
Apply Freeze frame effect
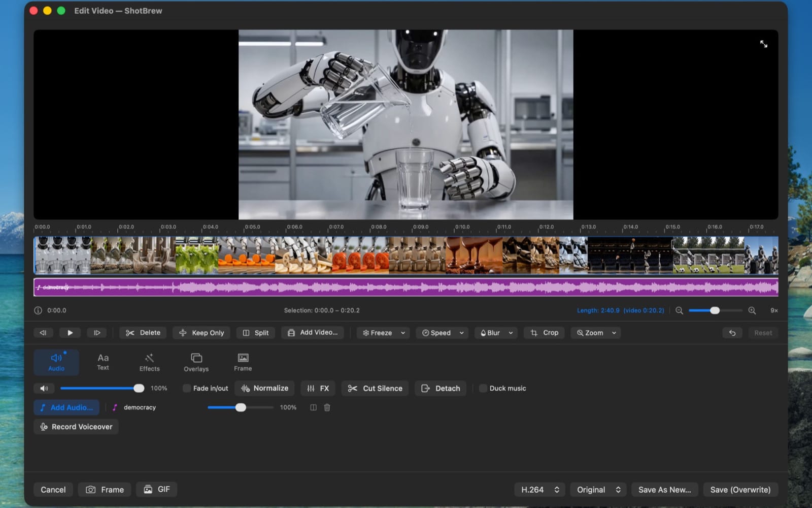[377, 333]
